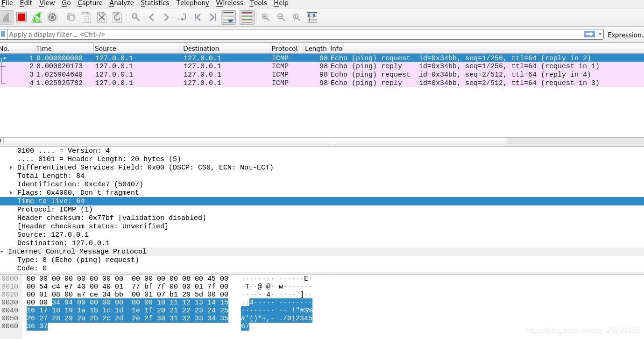Reset text to normal size
Screen dimensions: 644x339
297,17
